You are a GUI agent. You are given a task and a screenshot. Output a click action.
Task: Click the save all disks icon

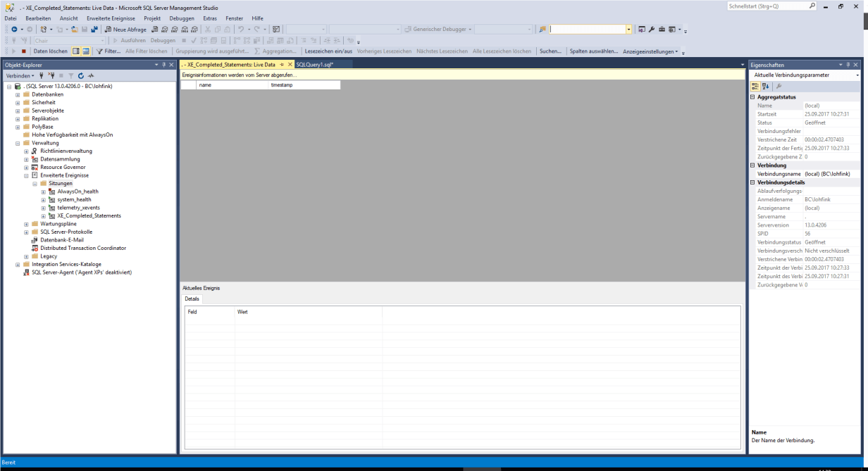94,30
